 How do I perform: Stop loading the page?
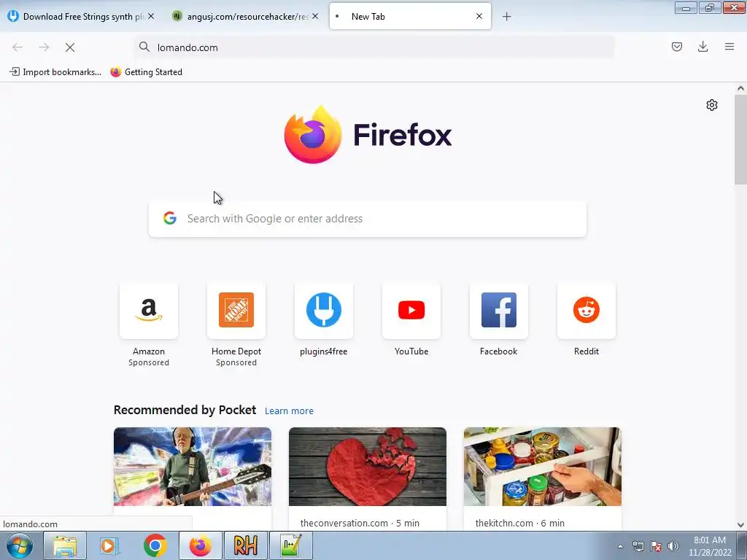(70, 47)
